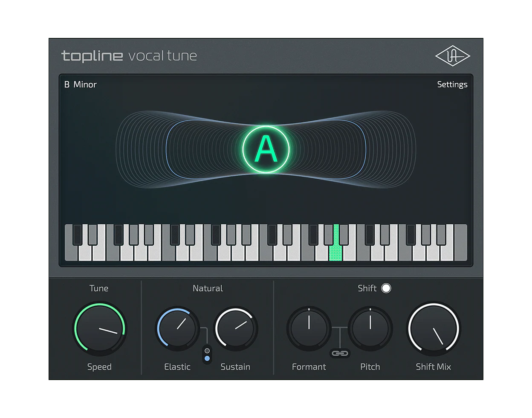Click the Shift Mix knob
532x418 pixels.
(434, 328)
